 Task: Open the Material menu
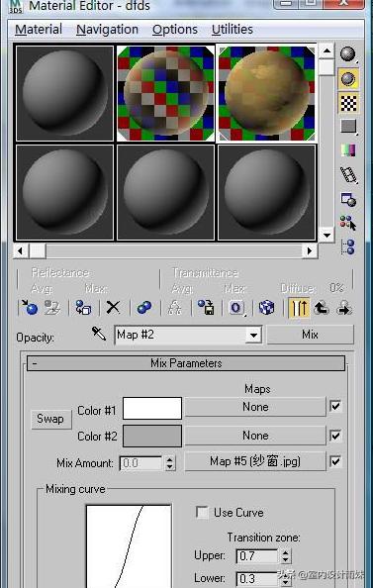pyautogui.click(x=39, y=30)
